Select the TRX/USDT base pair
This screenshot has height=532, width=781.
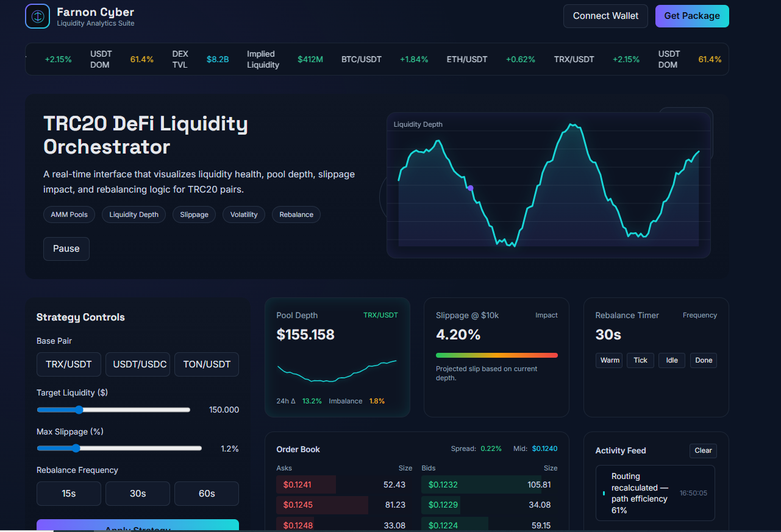coord(69,364)
